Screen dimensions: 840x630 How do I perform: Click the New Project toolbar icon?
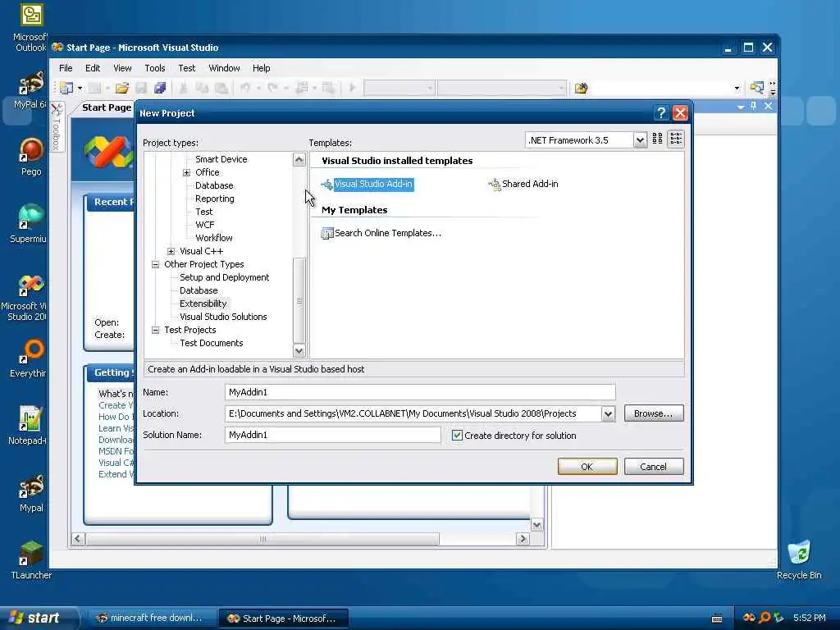point(66,87)
